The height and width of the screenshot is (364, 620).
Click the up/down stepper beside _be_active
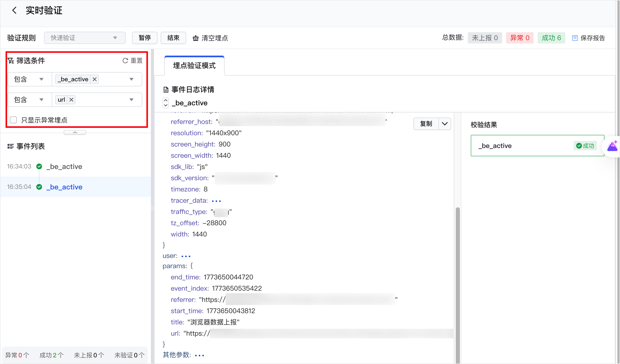click(x=166, y=103)
